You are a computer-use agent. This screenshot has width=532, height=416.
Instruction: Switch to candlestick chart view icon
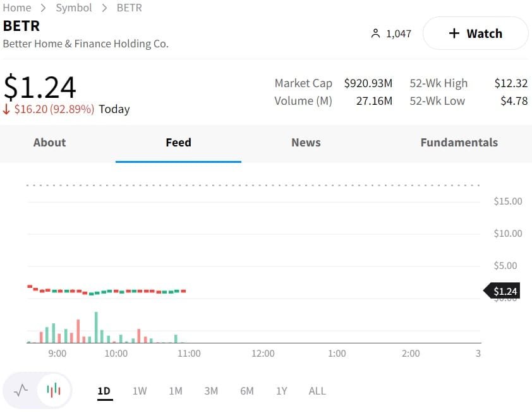(x=54, y=390)
